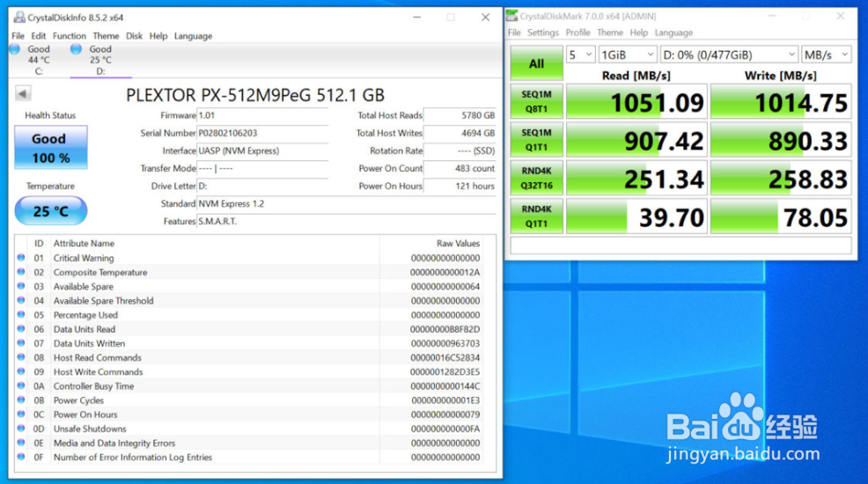Click the Power Cycles status dot
Viewport: 868px width, 484px height.
point(21,400)
